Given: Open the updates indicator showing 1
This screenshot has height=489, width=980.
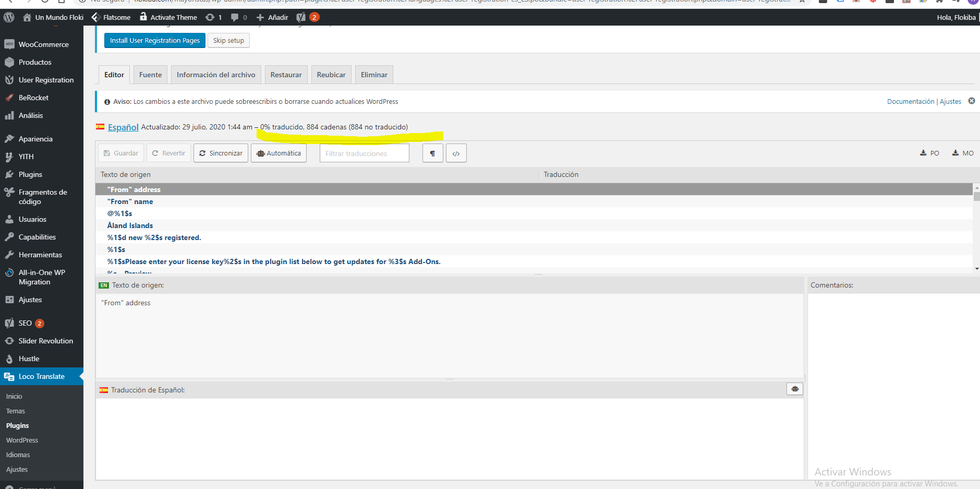Looking at the screenshot, I should (214, 17).
